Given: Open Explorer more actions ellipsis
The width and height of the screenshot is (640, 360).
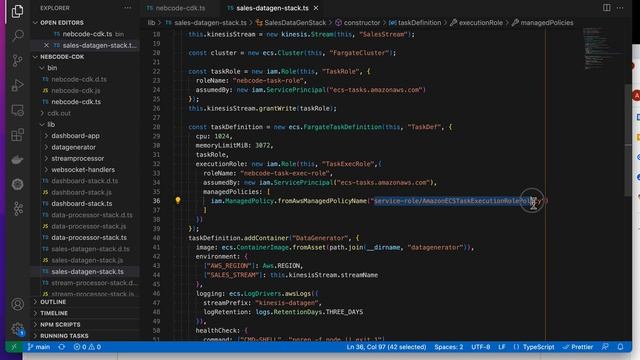Looking at the screenshot, I should pyautogui.click(x=128, y=8).
